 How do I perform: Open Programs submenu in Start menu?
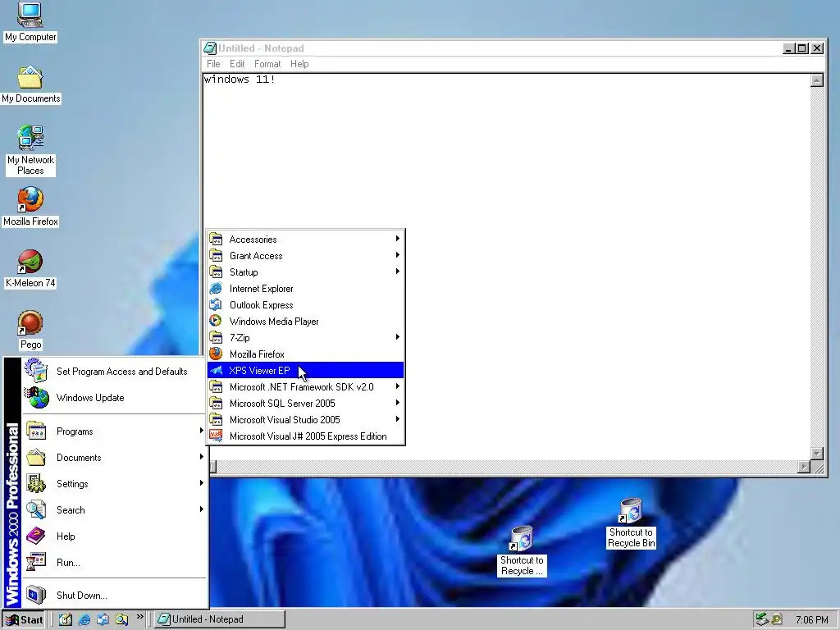(x=113, y=431)
